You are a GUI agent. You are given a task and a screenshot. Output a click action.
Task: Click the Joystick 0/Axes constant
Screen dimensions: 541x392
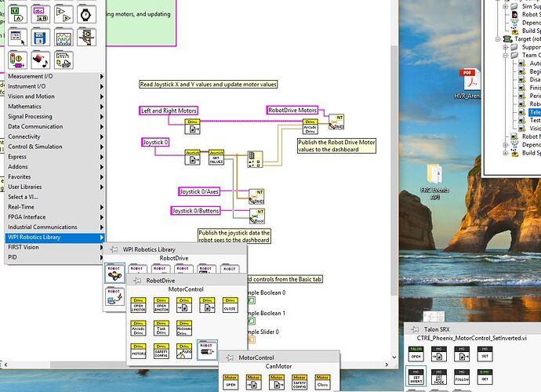point(199,191)
